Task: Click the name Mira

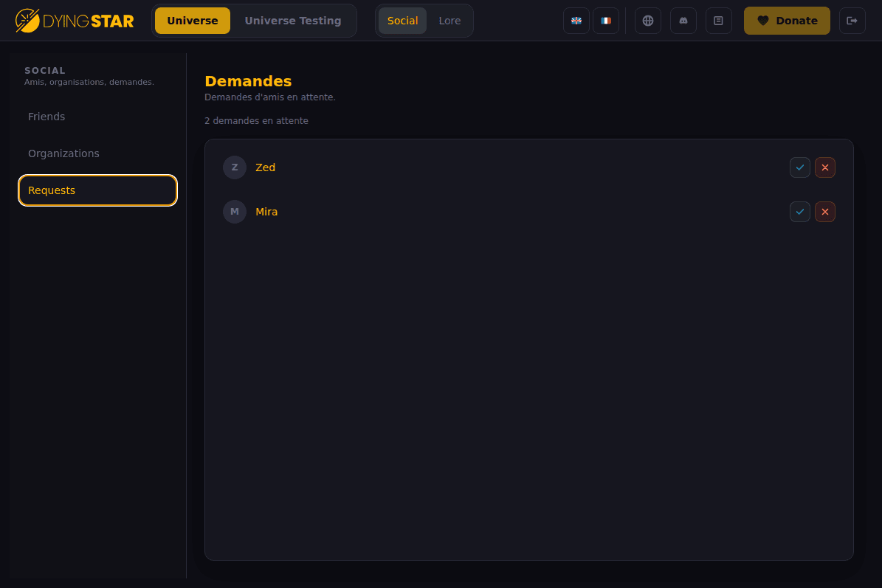Action: [x=266, y=212]
